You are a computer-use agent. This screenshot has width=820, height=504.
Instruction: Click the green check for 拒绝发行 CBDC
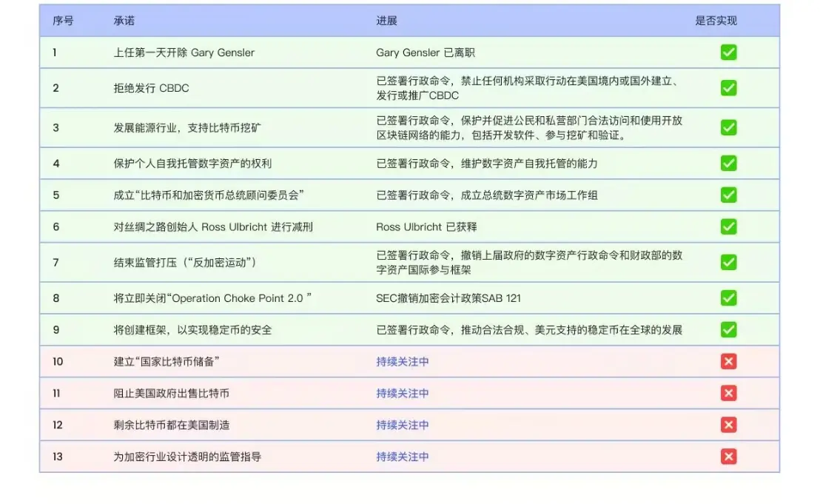click(728, 88)
